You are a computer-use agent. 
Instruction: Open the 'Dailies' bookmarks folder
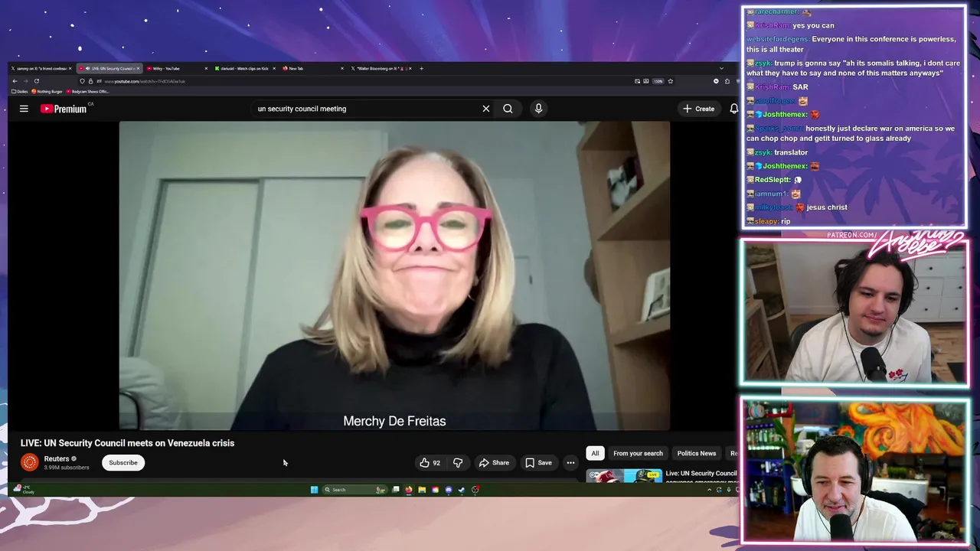pos(20,91)
